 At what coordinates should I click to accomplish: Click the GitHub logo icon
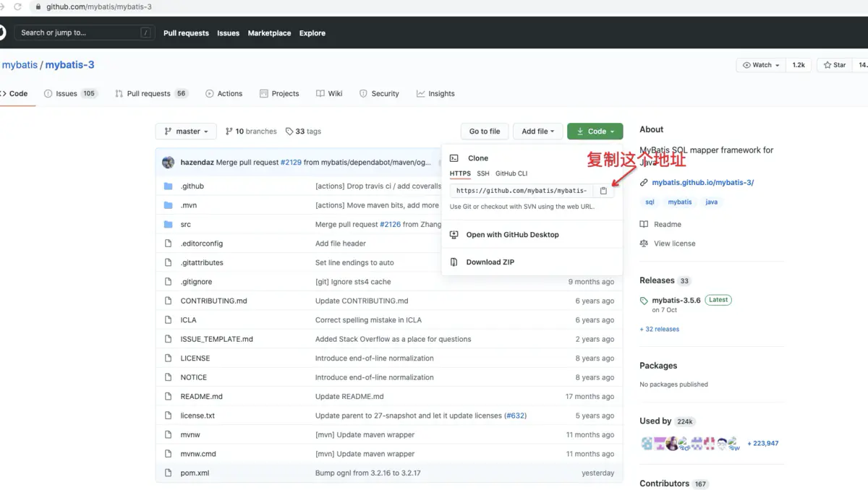pyautogui.click(x=1, y=33)
